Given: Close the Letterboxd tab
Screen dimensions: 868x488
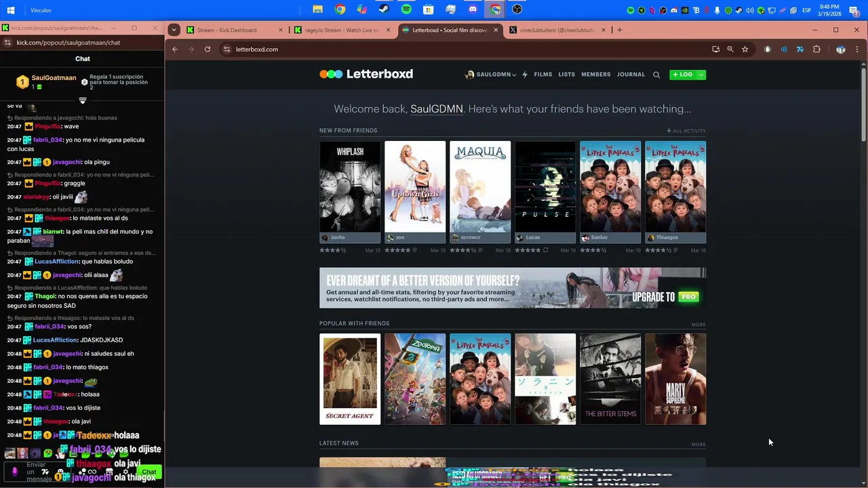Looking at the screenshot, I should 496,30.
